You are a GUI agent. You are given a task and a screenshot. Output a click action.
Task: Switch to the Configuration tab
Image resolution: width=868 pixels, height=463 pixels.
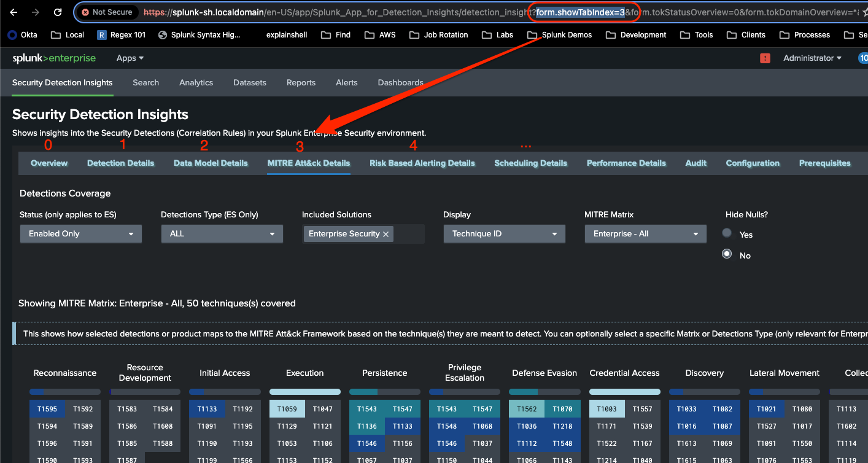(x=753, y=163)
